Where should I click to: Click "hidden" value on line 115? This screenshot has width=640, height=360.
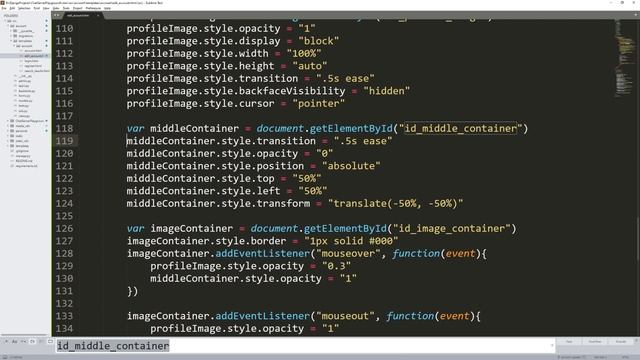click(387, 91)
